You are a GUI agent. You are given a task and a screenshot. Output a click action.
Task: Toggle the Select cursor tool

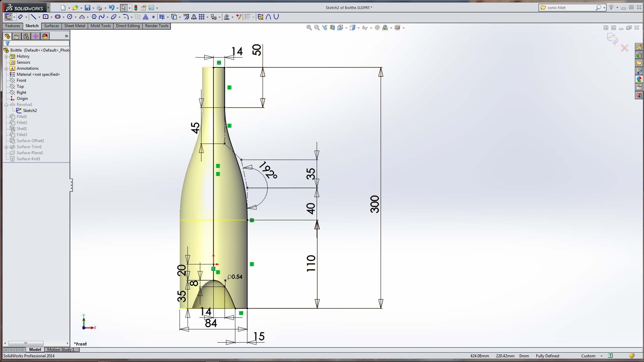[123, 8]
